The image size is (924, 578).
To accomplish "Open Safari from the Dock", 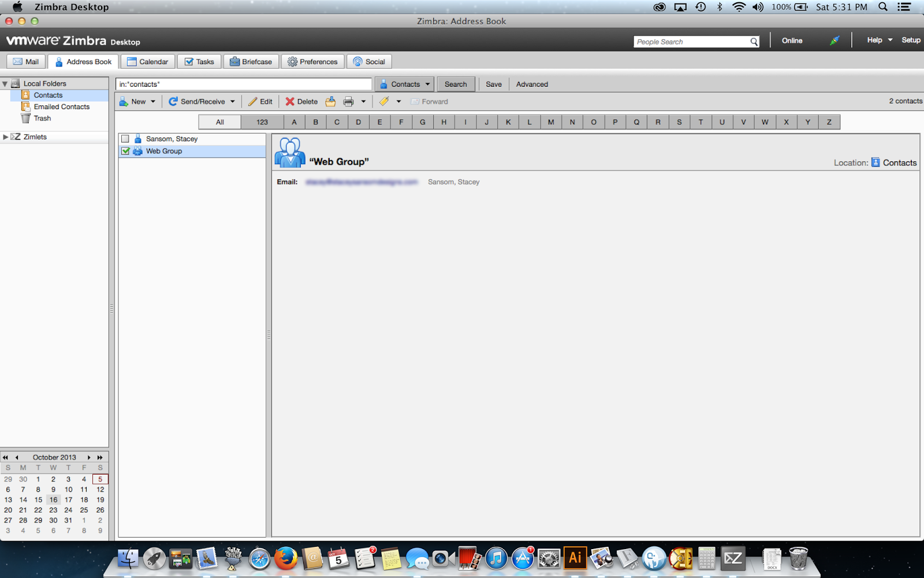I will (x=259, y=559).
